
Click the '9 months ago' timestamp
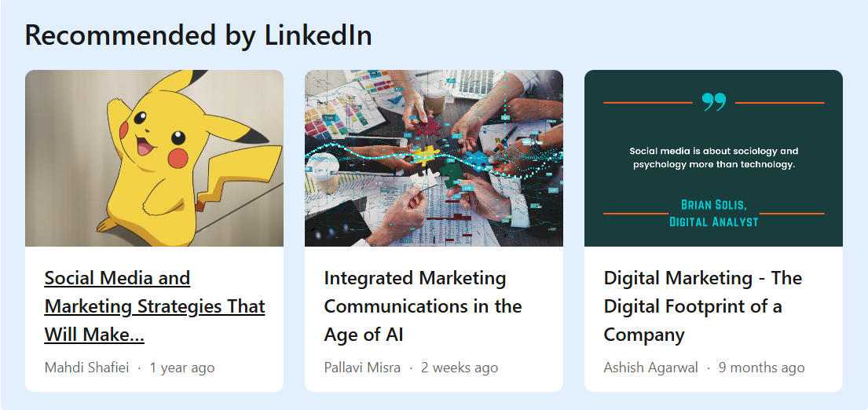[x=761, y=368]
